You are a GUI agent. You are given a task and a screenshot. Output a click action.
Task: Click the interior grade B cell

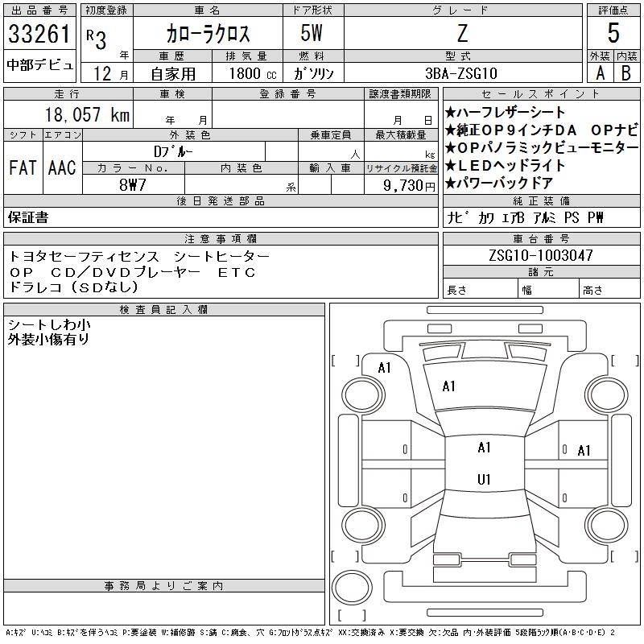tap(626, 72)
